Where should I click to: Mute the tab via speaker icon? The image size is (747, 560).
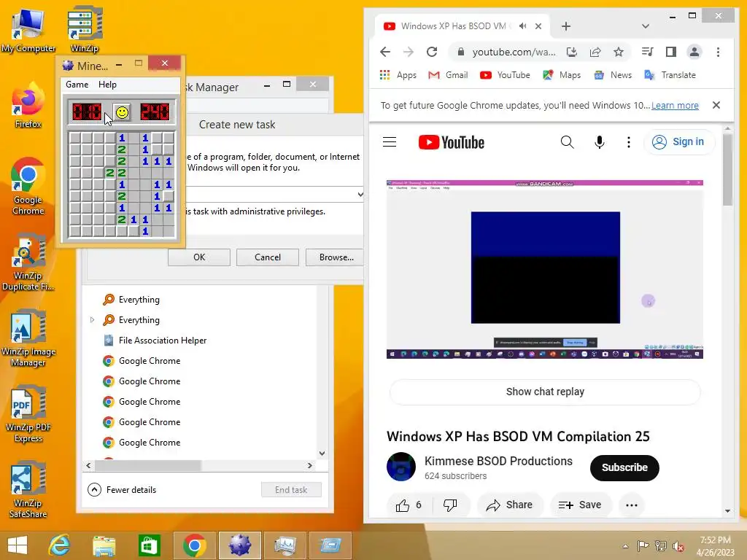pyautogui.click(x=522, y=26)
